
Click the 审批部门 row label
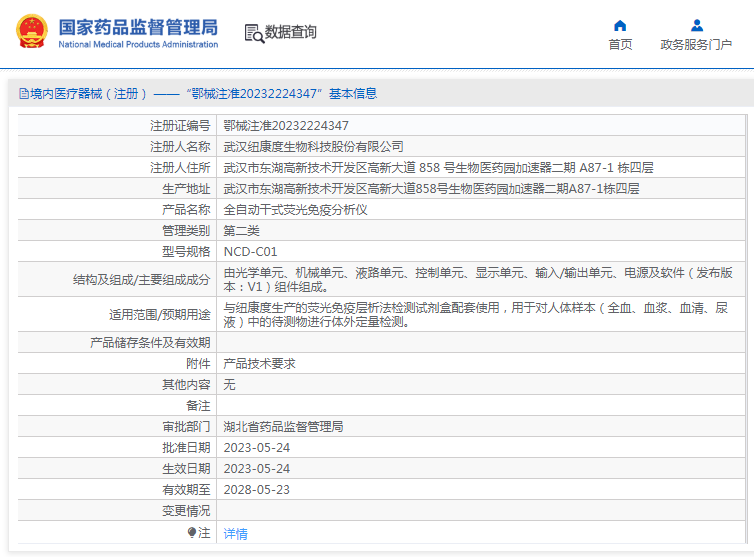(x=186, y=427)
